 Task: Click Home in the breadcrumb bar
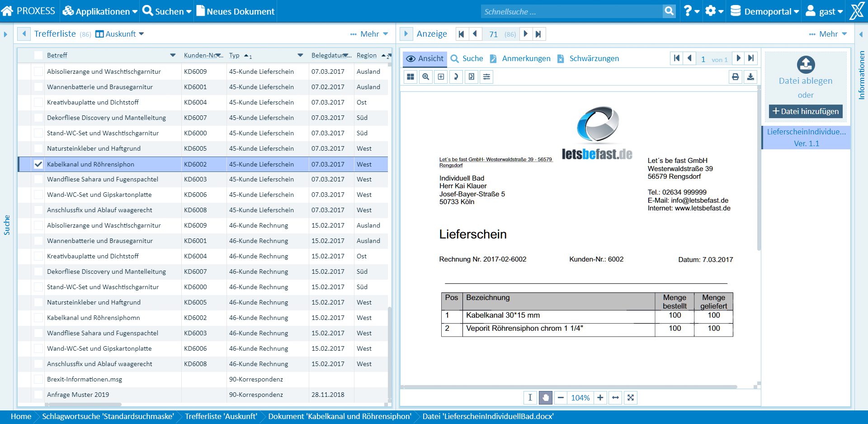(x=21, y=416)
